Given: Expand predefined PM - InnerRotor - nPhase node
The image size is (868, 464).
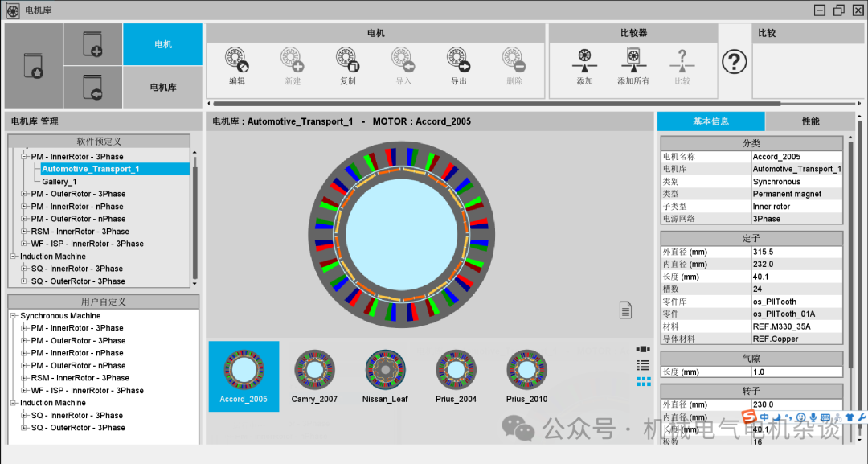Looking at the screenshot, I should click(24, 207).
